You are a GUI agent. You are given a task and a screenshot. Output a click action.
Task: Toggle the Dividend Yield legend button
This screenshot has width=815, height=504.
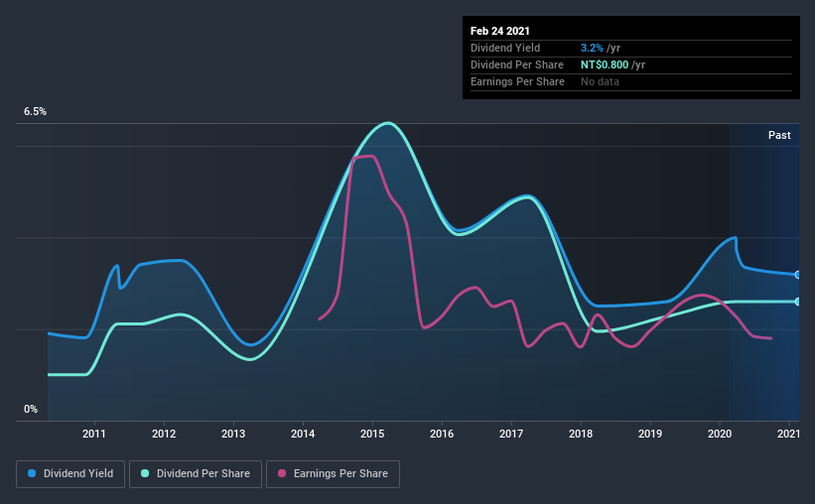point(70,474)
